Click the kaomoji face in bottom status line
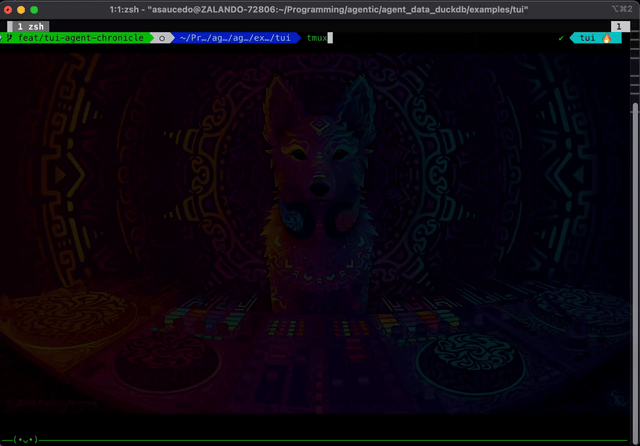The image size is (640, 446). pos(25,438)
